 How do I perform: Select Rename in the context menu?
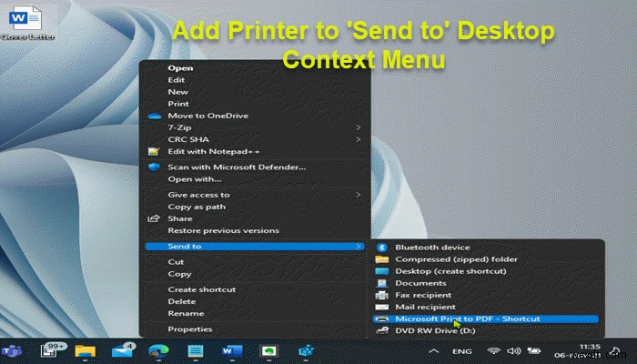pyautogui.click(x=186, y=313)
